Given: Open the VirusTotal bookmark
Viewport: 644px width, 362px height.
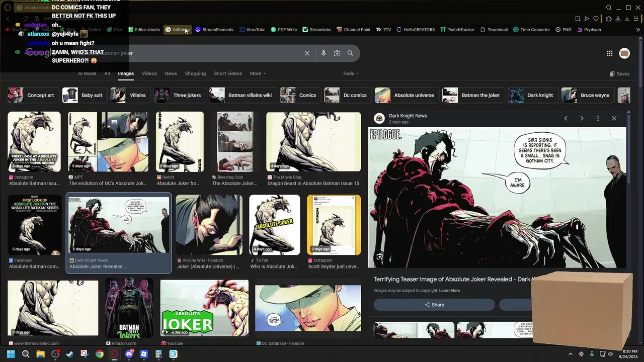Looking at the screenshot, I should click(252, 30).
